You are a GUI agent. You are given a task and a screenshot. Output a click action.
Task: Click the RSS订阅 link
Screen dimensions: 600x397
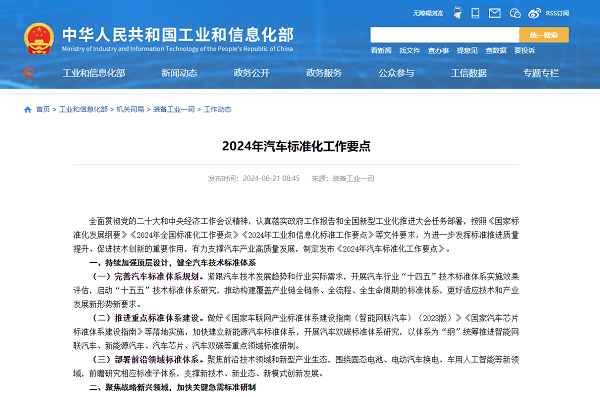(557, 13)
